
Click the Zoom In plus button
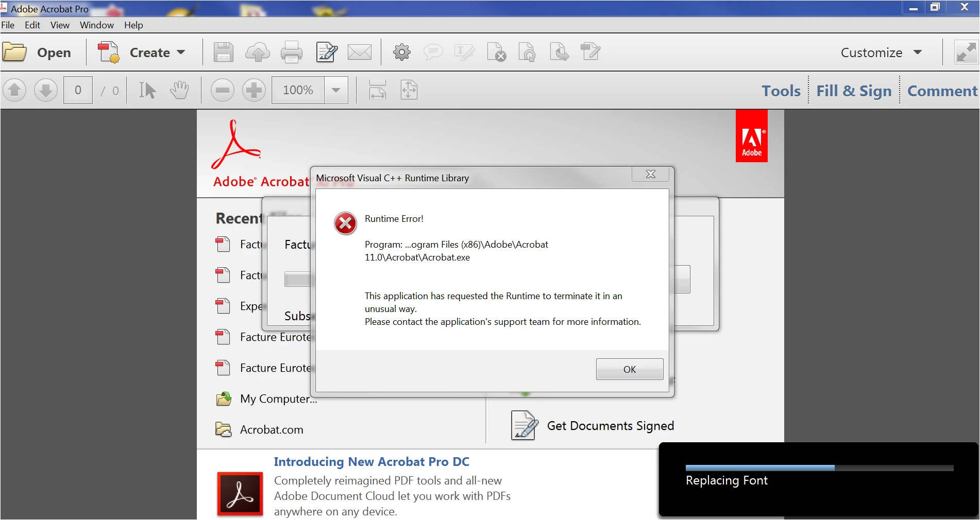254,91
